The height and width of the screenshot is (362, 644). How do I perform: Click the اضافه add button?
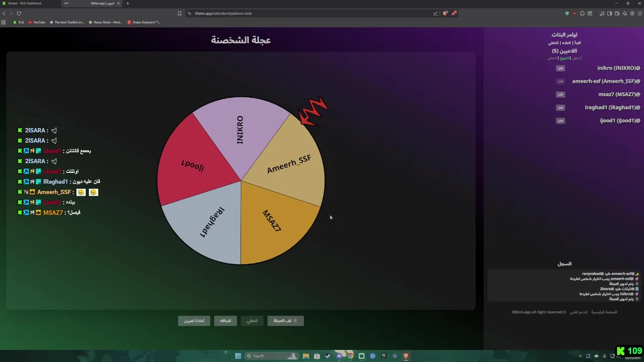pos(225,321)
